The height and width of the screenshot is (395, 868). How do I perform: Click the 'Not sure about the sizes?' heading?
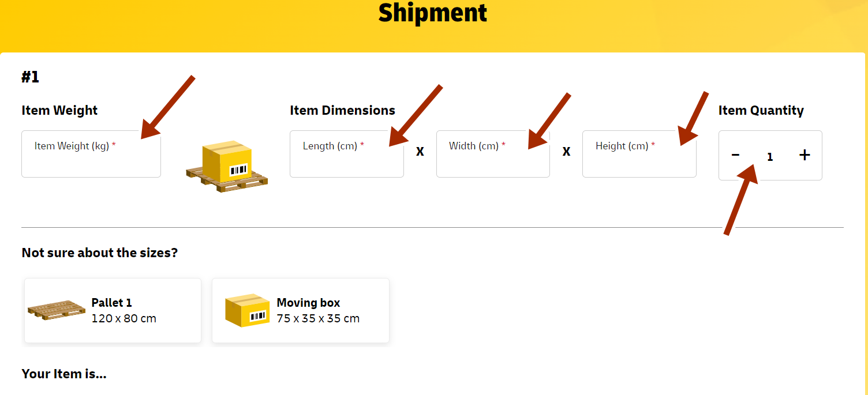coord(99,252)
